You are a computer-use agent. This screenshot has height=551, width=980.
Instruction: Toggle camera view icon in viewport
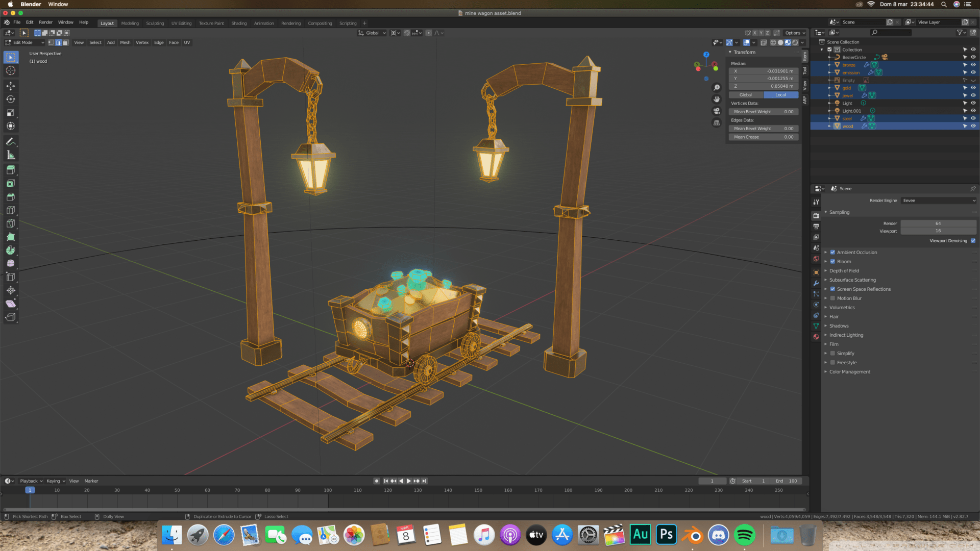[x=717, y=111]
